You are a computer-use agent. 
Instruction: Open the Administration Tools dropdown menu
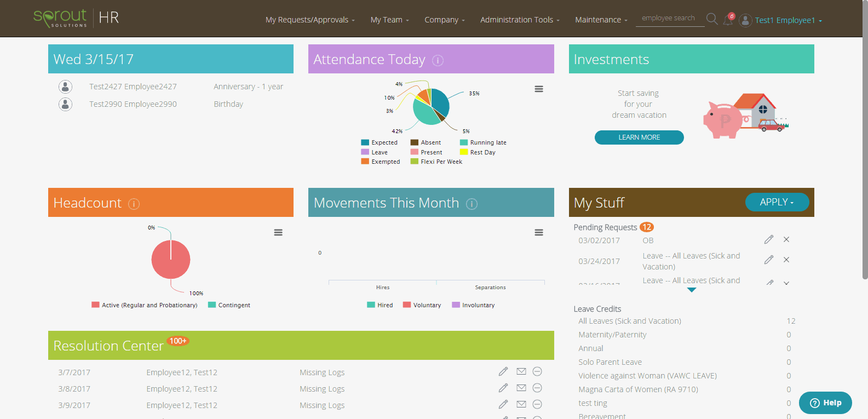point(520,20)
